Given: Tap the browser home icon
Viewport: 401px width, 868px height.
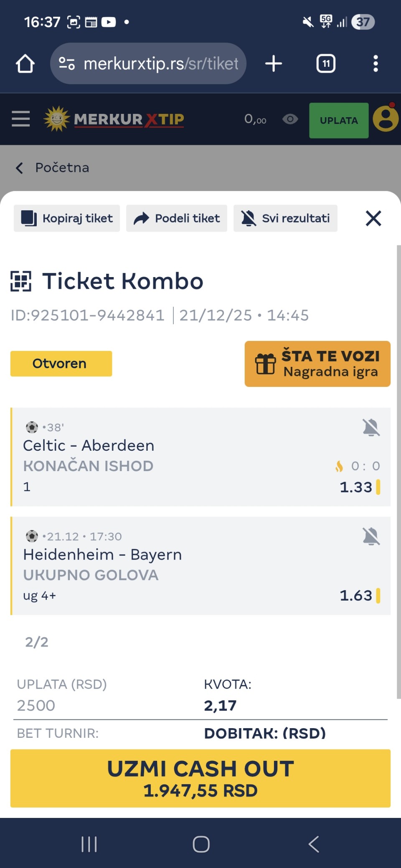Looking at the screenshot, I should point(25,64).
